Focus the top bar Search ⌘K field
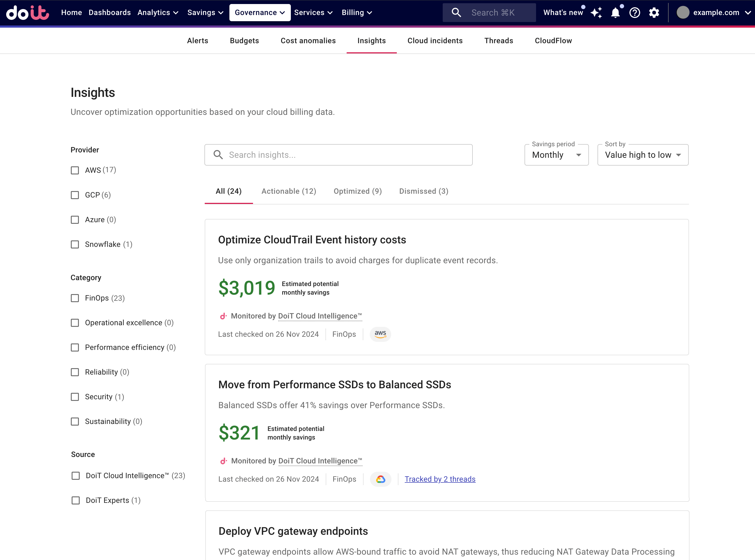 [x=489, y=13]
